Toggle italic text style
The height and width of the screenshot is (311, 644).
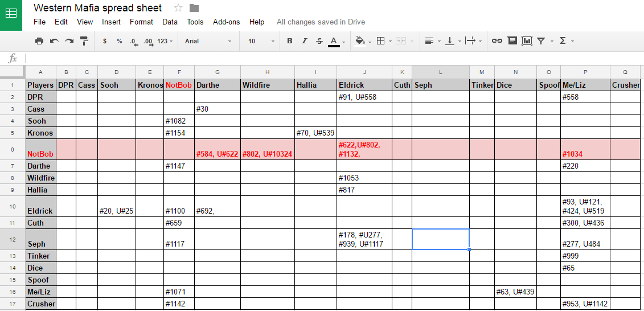304,41
